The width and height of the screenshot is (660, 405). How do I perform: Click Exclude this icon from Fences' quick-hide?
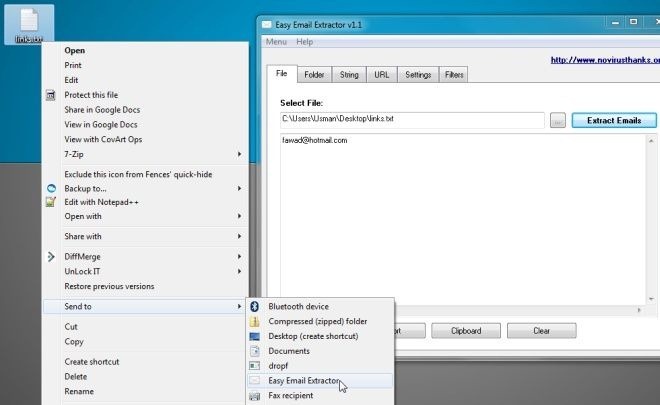coord(138,174)
